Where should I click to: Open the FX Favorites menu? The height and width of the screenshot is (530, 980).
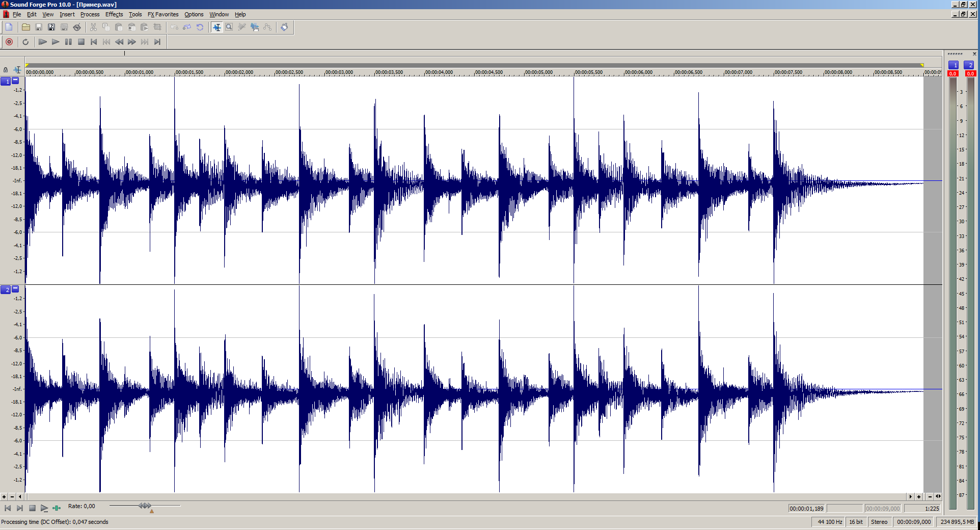pos(163,14)
